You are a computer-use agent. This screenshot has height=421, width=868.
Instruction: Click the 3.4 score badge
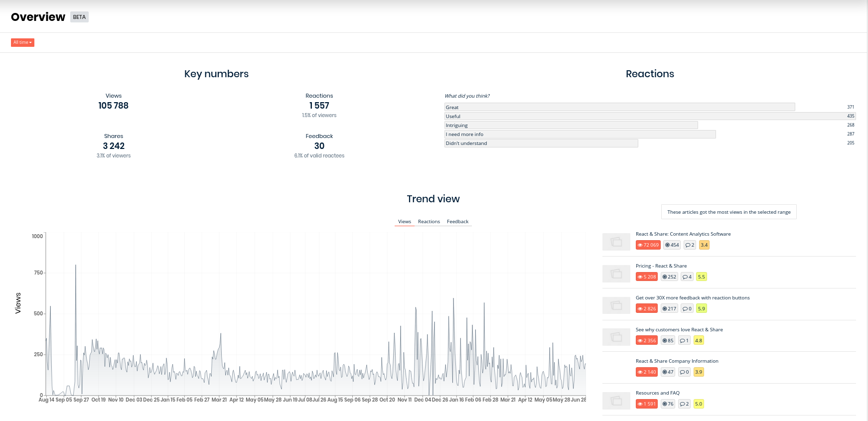pyautogui.click(x=704, y=245)
